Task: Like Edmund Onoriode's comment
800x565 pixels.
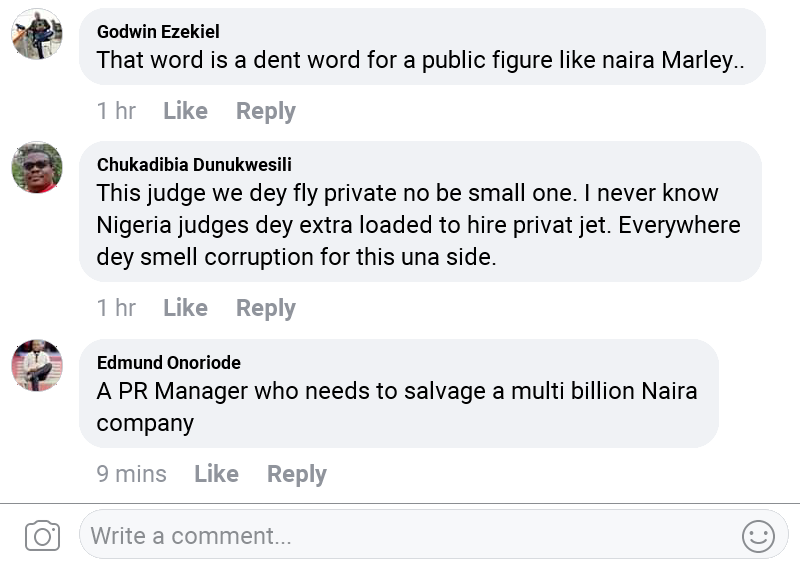Action: 216,474
